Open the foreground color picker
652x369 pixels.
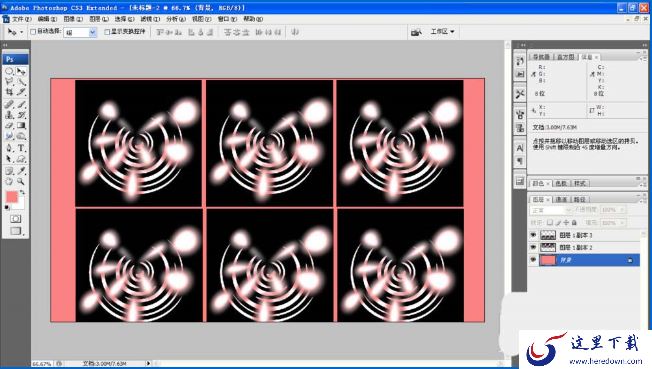(x=12, y=197)
